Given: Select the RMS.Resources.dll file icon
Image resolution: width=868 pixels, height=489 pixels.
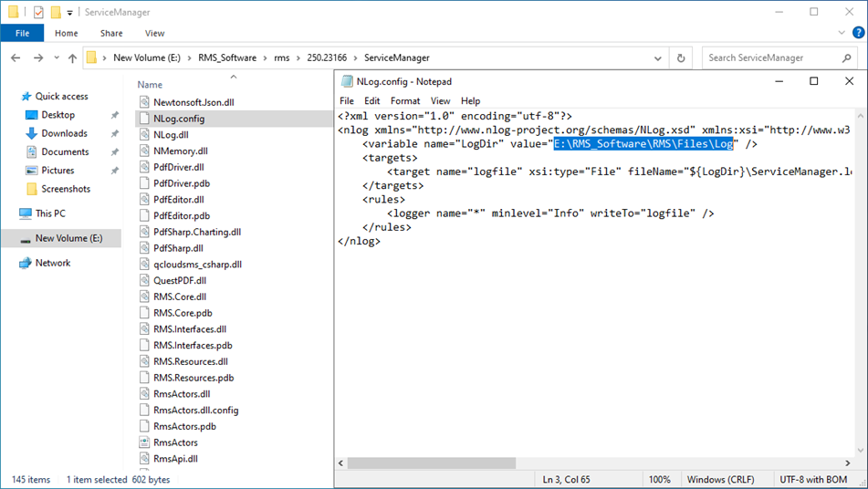Looking at the screenshot, I should pyautogui.click(x=144, y=361).
